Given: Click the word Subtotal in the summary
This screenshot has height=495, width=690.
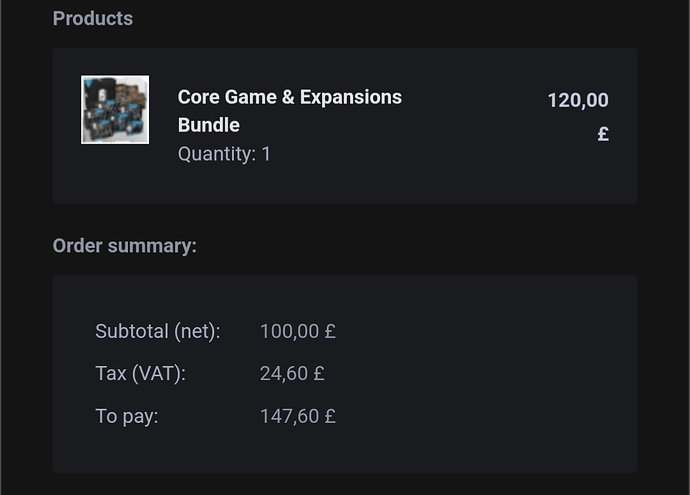Looking at the screenshot, I should [x=132, y=331].
